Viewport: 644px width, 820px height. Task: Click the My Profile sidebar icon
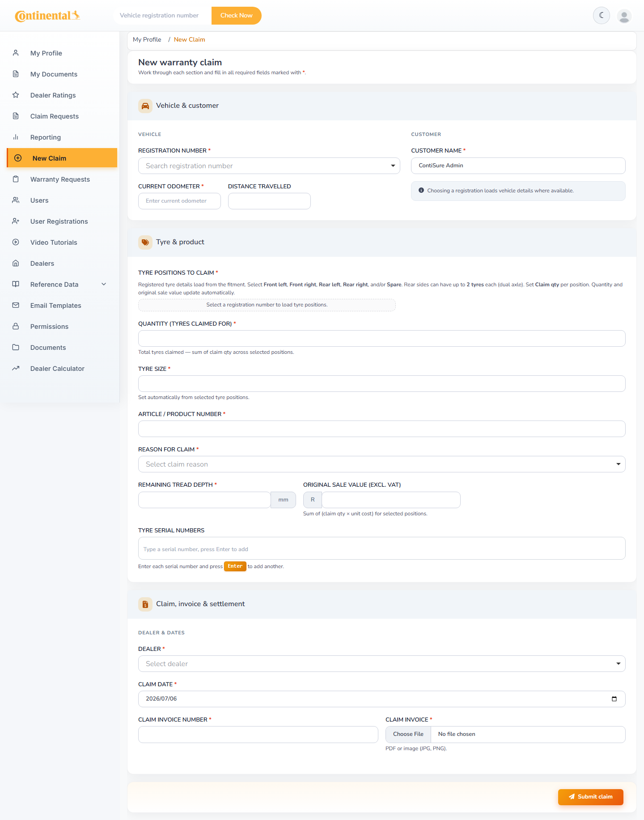[16, 53]
